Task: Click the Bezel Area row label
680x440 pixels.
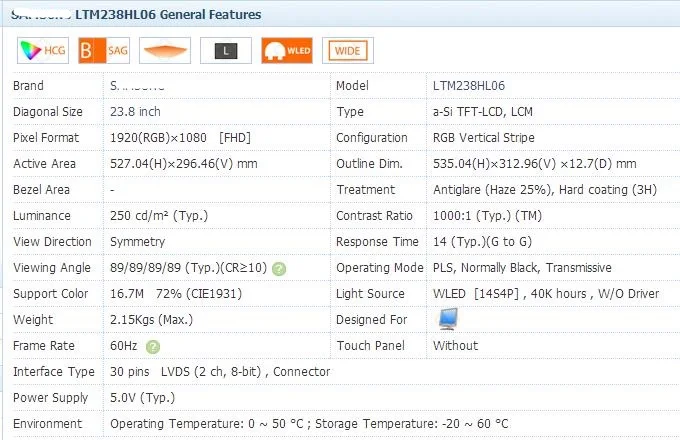Action: click(41, 190)
